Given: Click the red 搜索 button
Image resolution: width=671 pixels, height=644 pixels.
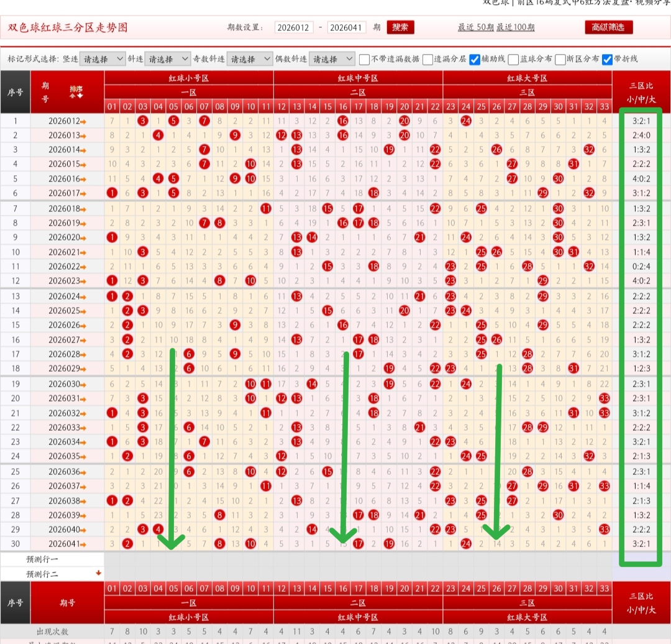Looking at the screenshot, I should pos(400,27).
